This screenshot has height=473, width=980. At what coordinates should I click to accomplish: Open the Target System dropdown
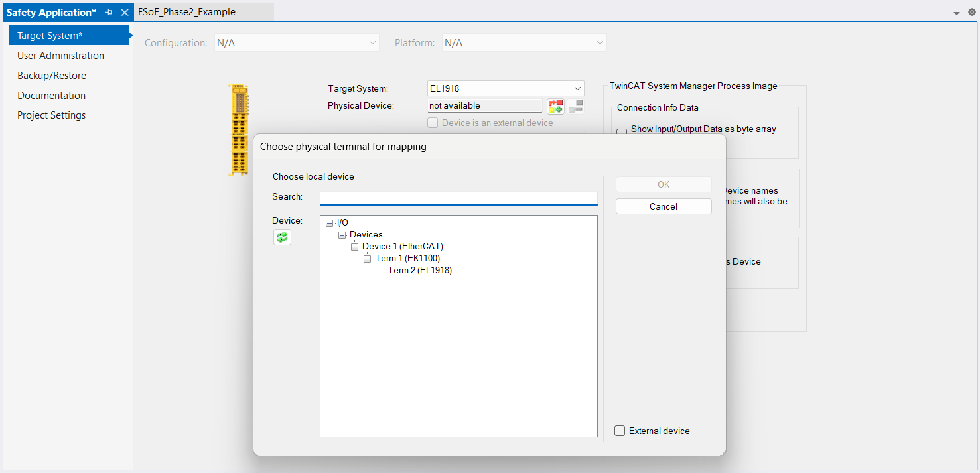(506, 88)
